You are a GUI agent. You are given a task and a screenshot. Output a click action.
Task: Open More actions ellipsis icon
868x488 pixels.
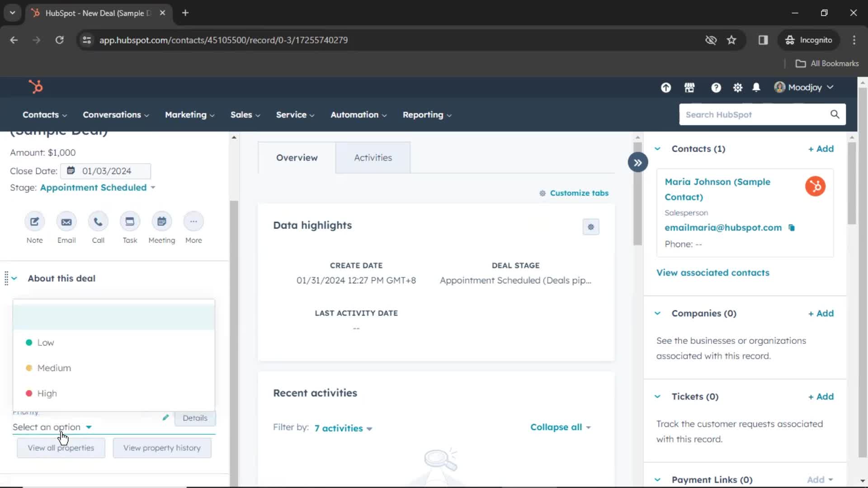pos(193,221)
